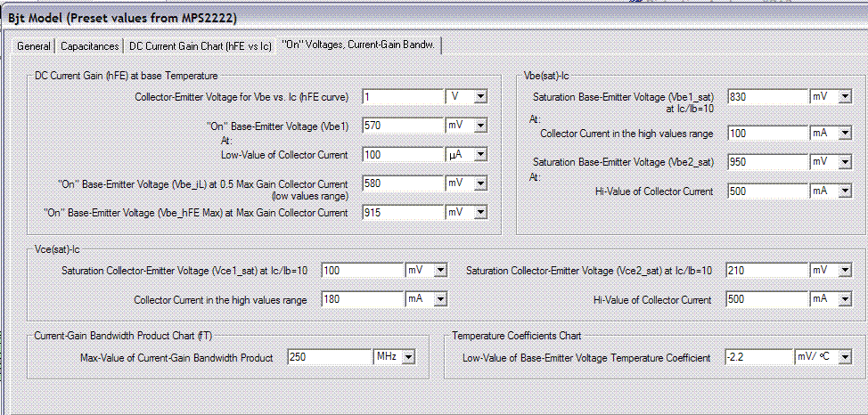Open unit dropdown for Vbe1_sat
868x415 pixels.
845,97
